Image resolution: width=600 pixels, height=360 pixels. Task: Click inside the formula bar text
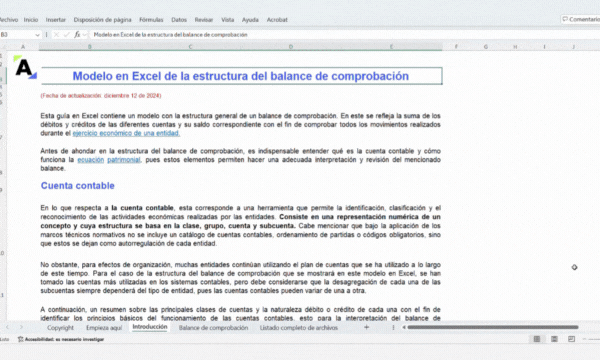pos(171,35)
